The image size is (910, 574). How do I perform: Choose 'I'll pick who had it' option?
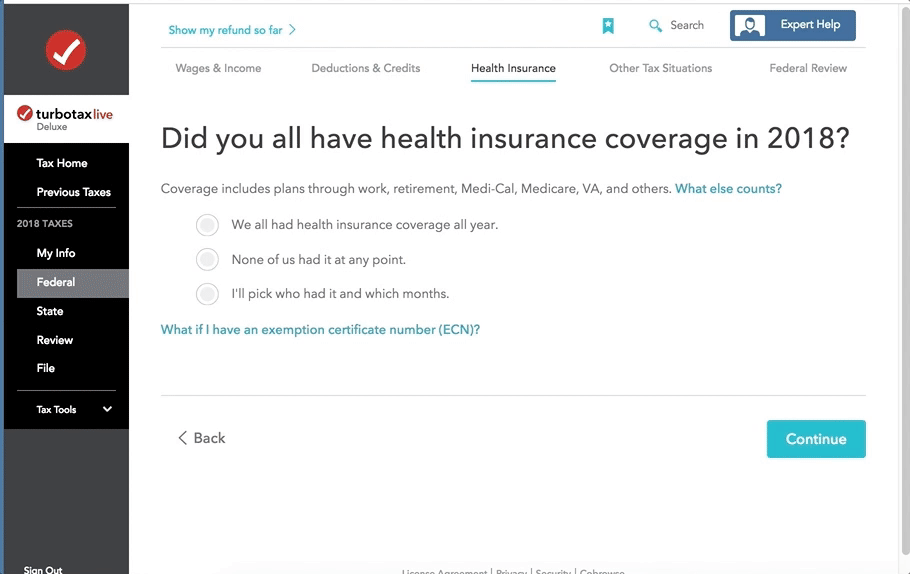(207, 294)
